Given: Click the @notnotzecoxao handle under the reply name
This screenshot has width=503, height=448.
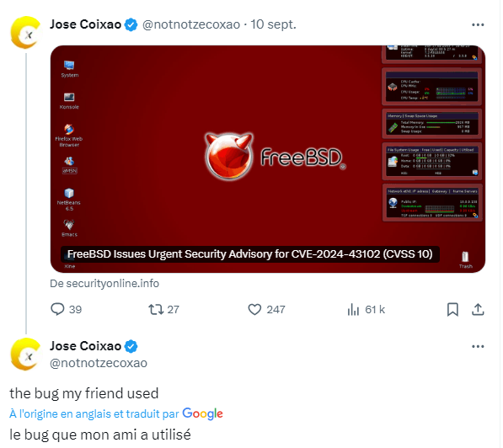Looking at the screenshot, I should pos(99,363).
